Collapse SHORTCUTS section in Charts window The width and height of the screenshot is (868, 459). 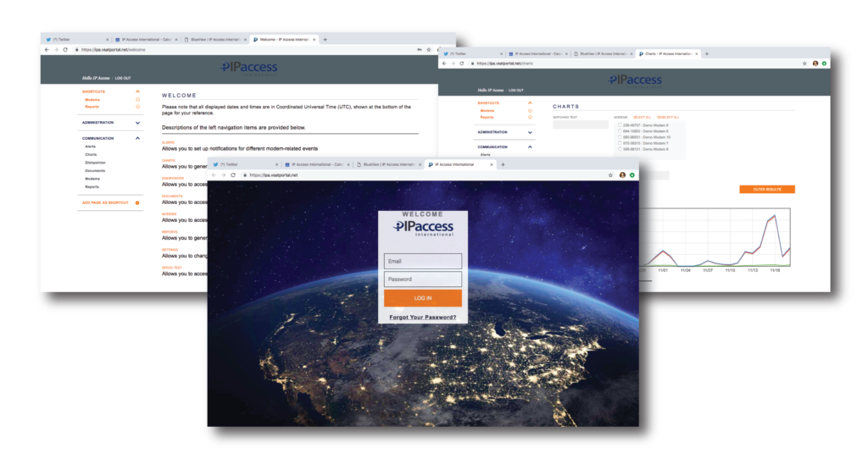click(x=530, y=102)
